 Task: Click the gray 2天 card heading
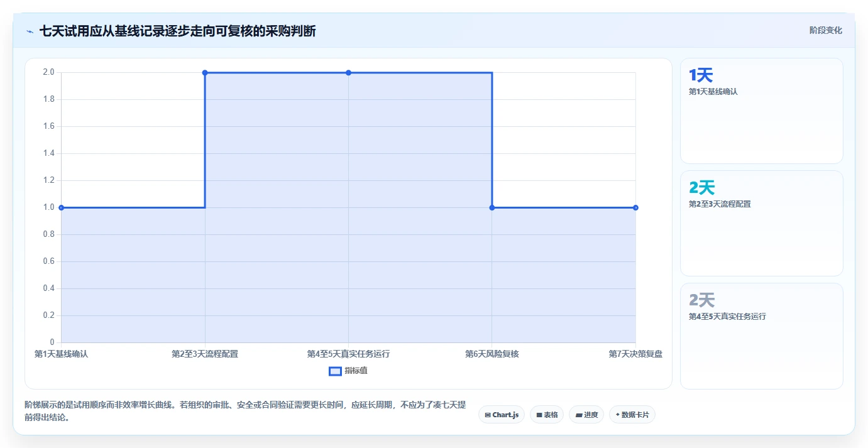coord(702,300)
